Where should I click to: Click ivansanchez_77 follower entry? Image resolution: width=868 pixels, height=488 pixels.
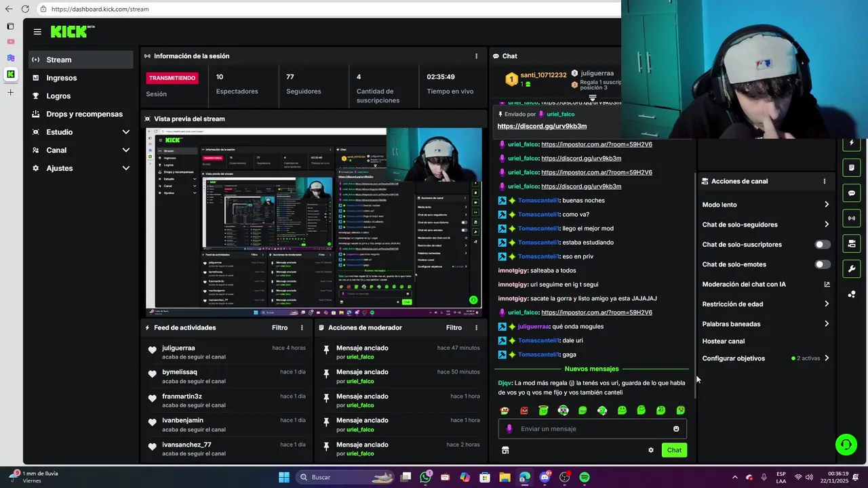pyautogui.click(x=227, y=449)
